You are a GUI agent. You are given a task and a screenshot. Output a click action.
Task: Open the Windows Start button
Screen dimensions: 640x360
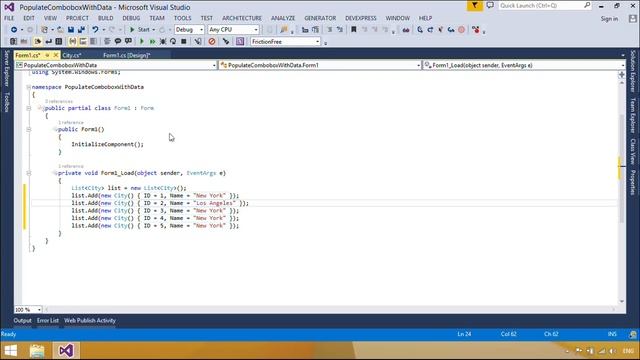(11, 351)
